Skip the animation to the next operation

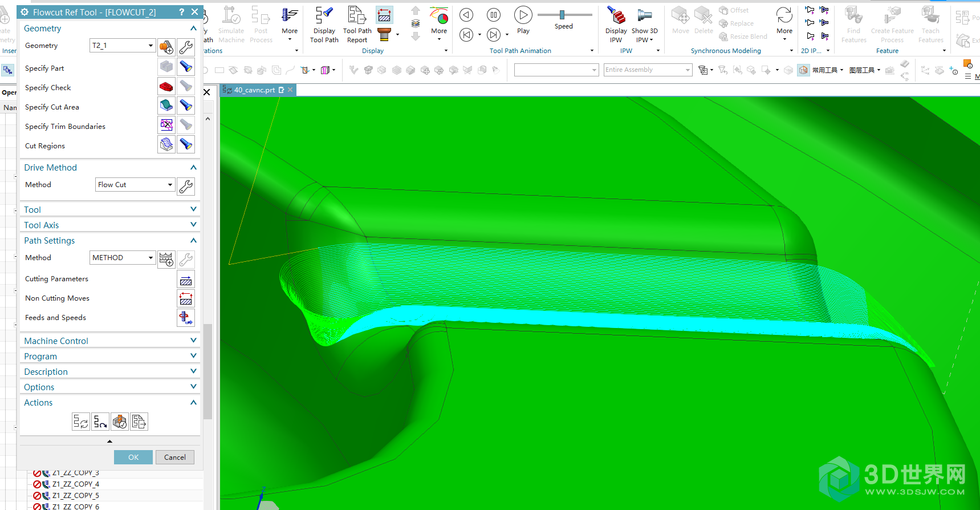click(x=494, y=35)
